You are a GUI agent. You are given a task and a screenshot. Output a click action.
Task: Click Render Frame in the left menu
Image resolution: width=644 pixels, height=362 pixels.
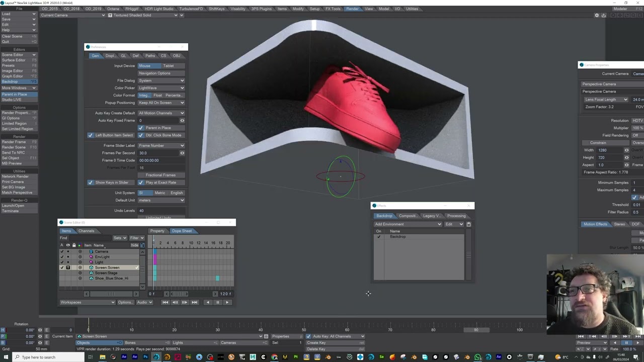pyautogui.click(x=19, y=142)
